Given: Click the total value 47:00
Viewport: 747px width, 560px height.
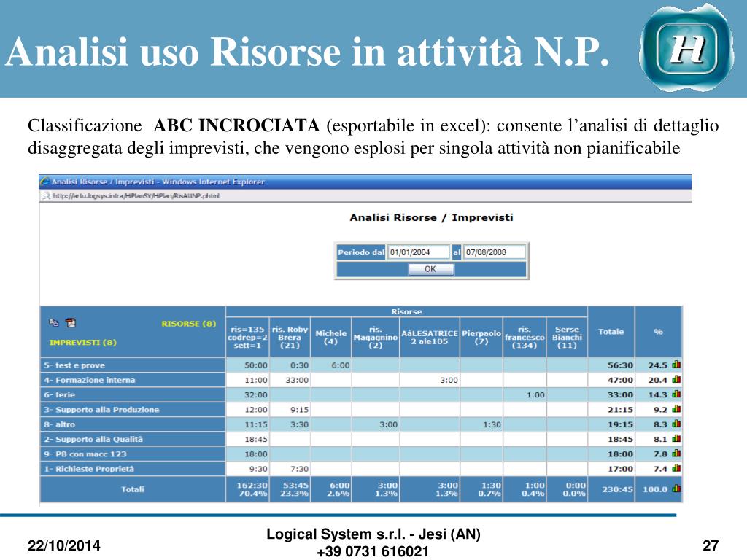Looking at the screenshot, I should coord(620,380).
